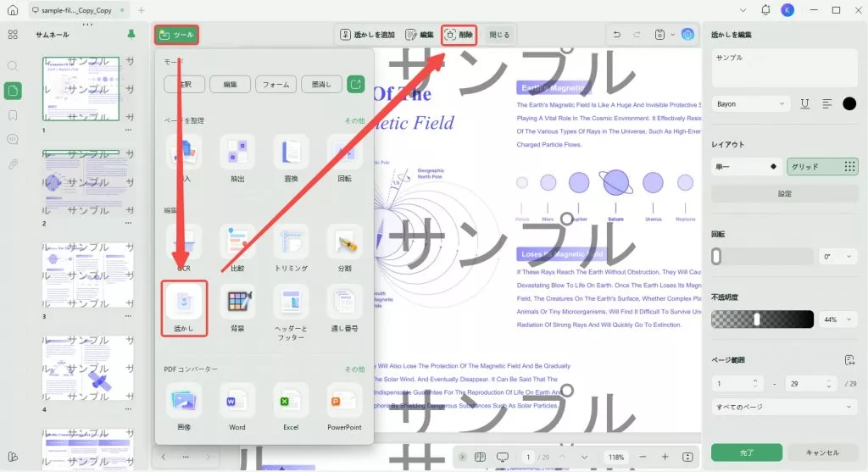Open the attachments panel in left sidebar

(13, 164)
